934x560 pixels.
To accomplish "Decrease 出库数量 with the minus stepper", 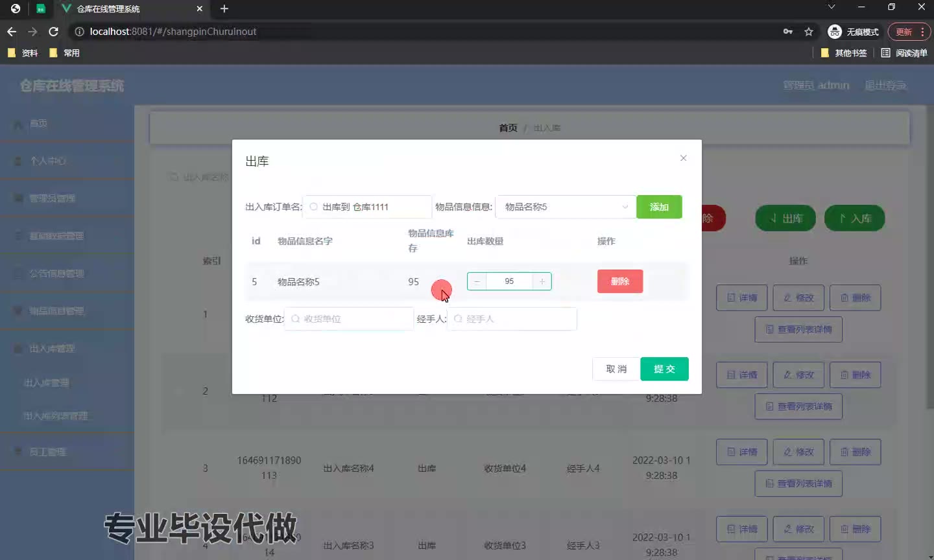I will (x=477, y=281).
